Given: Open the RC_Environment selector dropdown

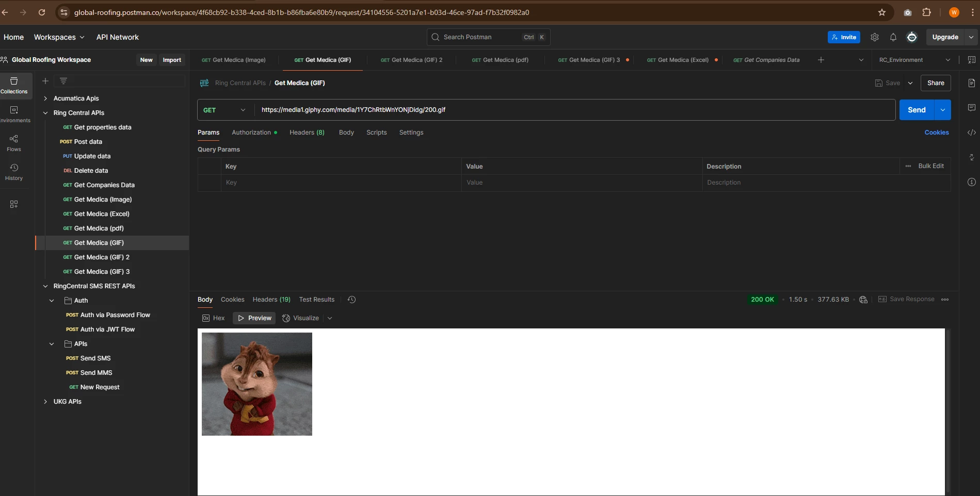Looking at the screenshot, I should point(914,60).
